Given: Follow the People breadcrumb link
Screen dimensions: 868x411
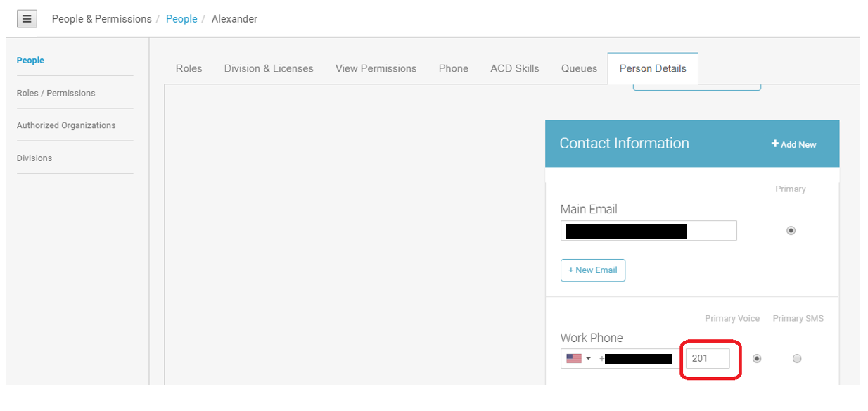Looking at the screenshot, I should click(181, 19).
